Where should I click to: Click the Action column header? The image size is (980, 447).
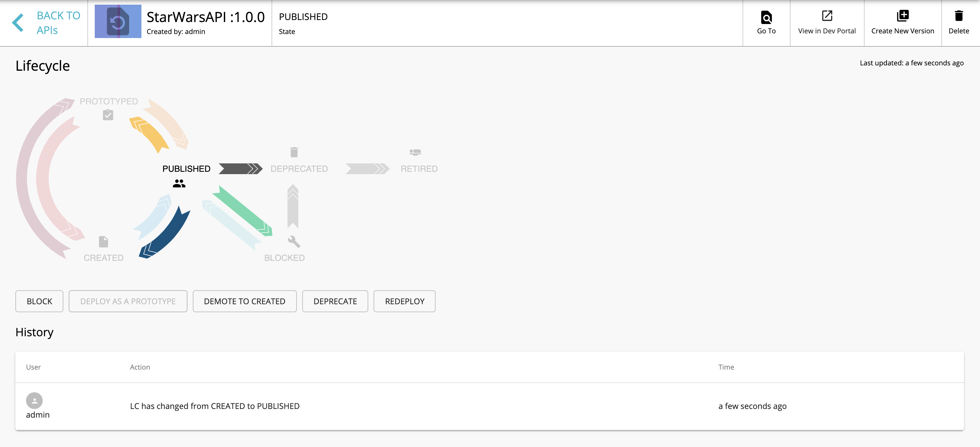coord(140,367)
